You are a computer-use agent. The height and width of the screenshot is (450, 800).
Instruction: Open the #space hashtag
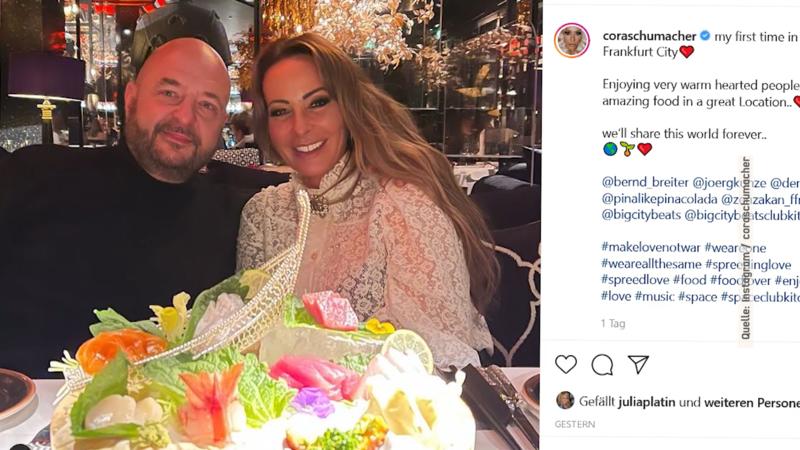pyautogui.click(x=697, y=296)
